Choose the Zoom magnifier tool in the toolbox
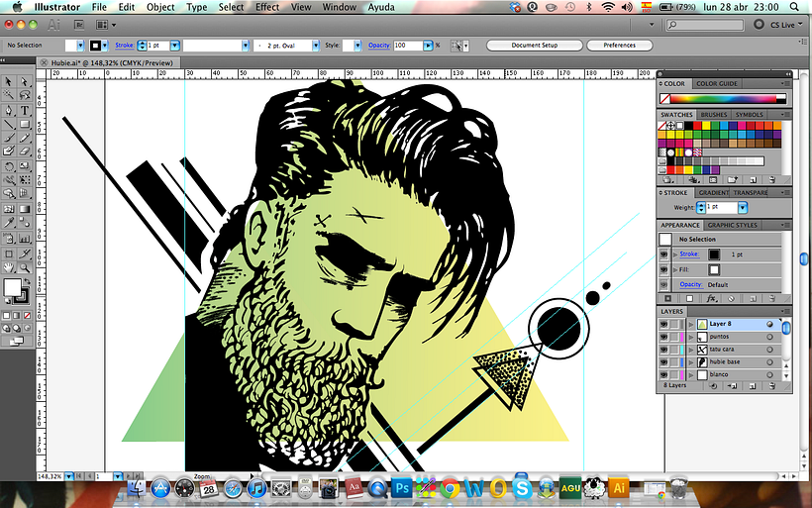The width and height of the screenshot is (812, 508). pos(24,267)
